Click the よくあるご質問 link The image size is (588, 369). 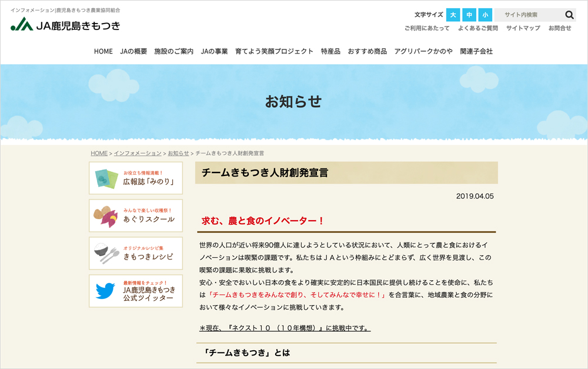tap(477, 28)
